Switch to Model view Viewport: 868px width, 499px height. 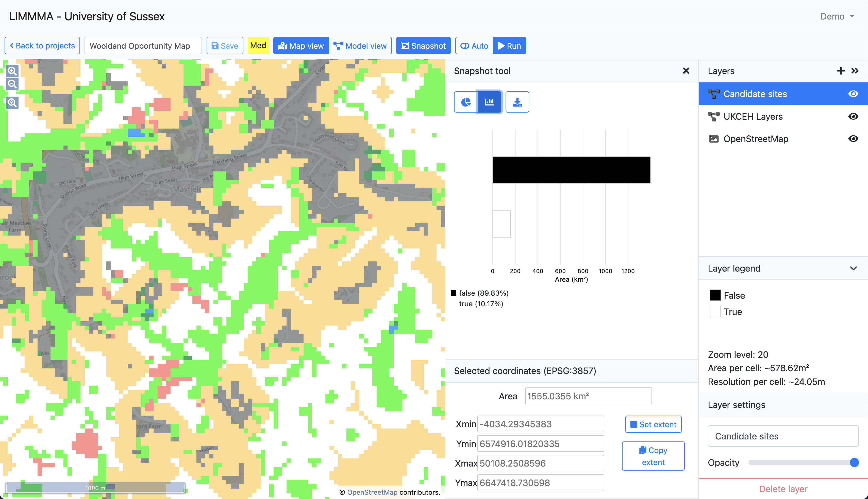pyautogui.click(x=360, y=46)
